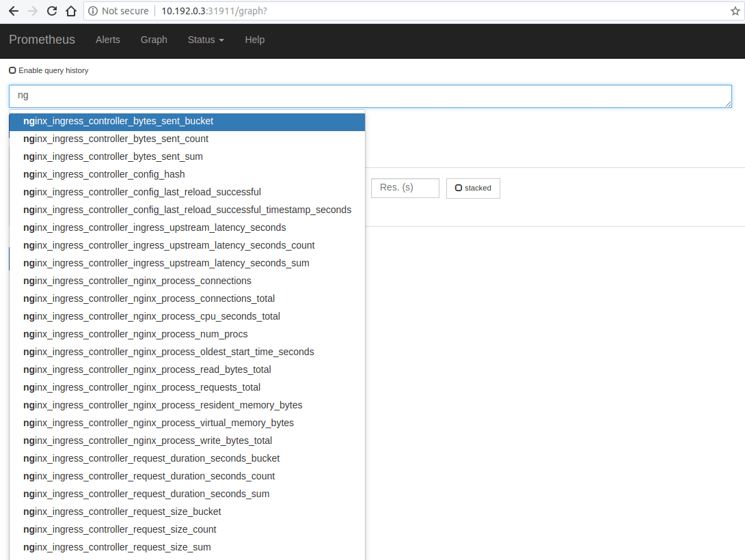Click the Prometheus brand link
The width and height of the screenshot is (745, 560).
(42, 40)
